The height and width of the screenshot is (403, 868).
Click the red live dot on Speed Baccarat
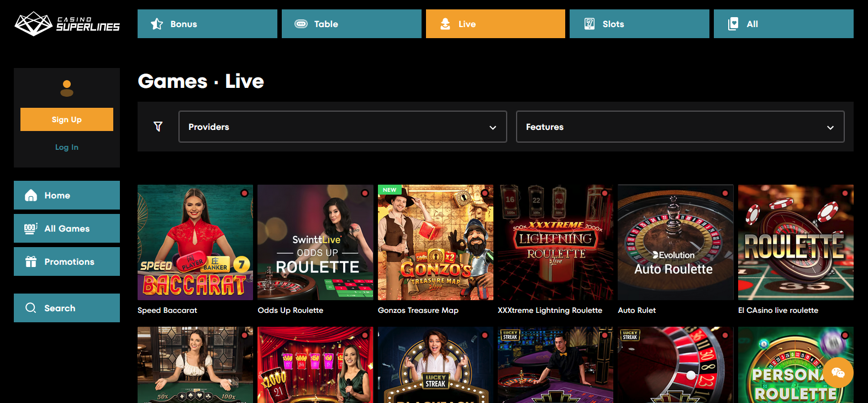244,193
